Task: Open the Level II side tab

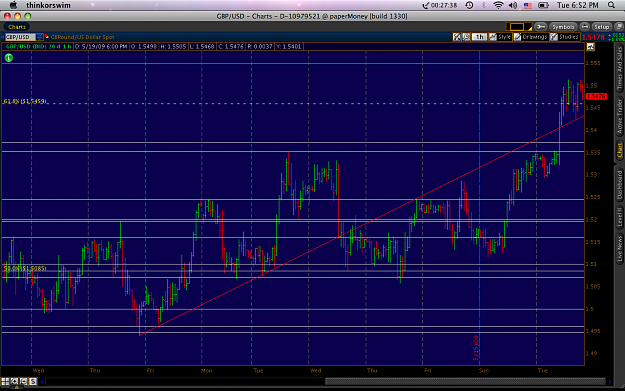Action: (x=620, y=218)
